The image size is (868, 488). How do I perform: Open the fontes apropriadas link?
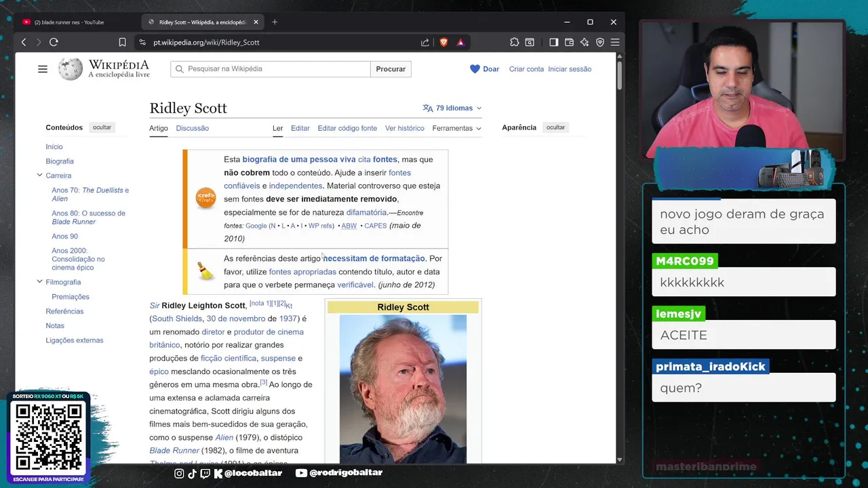[x=302, y=272]
